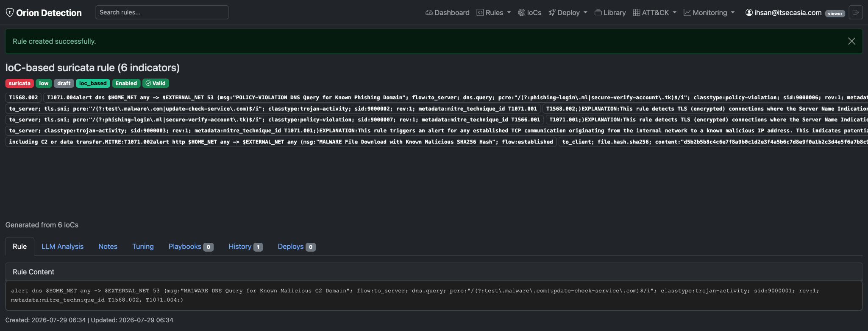Go to the IoCs page
This screenshot has width=868, height=331.
(x=530, y=13)
